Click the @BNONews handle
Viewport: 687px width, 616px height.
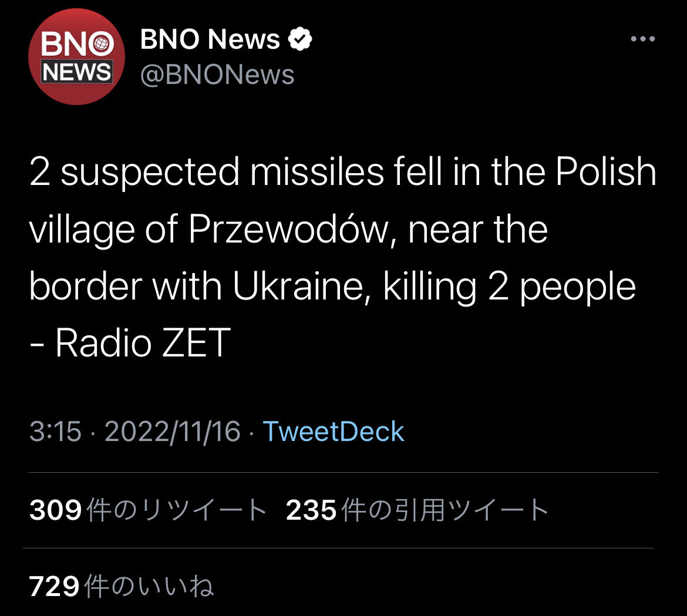click(x=217, y=75)
